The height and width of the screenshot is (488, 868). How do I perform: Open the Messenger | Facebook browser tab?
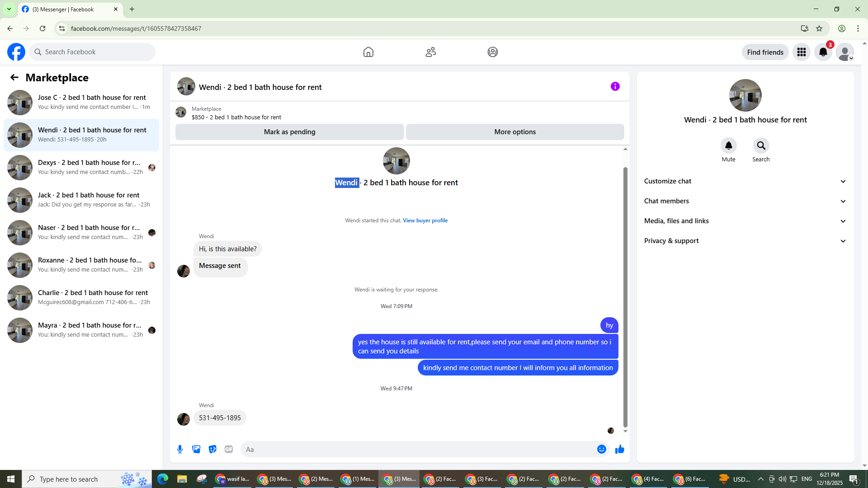pos(71,9)
